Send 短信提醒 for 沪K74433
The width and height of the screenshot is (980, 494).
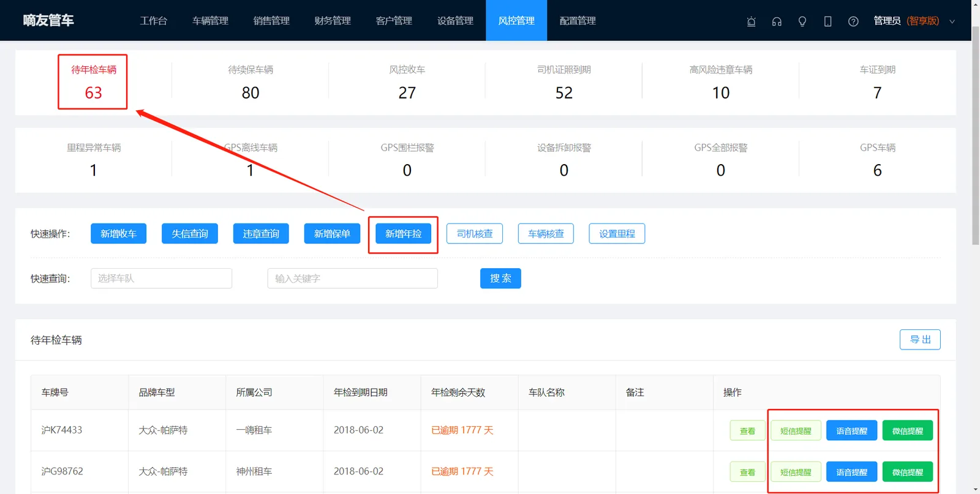point(796,431)
